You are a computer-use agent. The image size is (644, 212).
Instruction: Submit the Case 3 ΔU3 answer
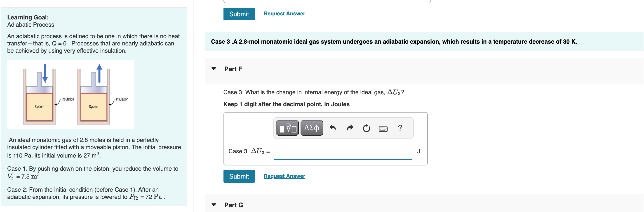(239, 176)
